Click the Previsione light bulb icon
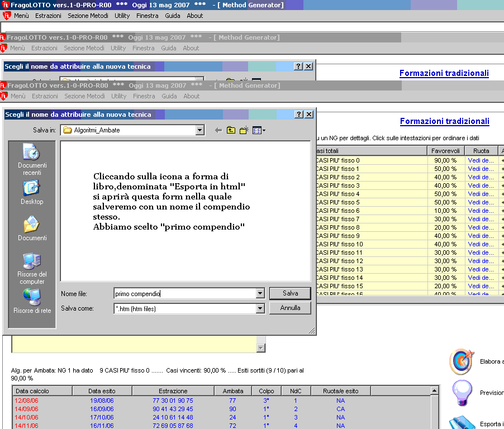Screen dimensions: 504x429 pos(462,392)
